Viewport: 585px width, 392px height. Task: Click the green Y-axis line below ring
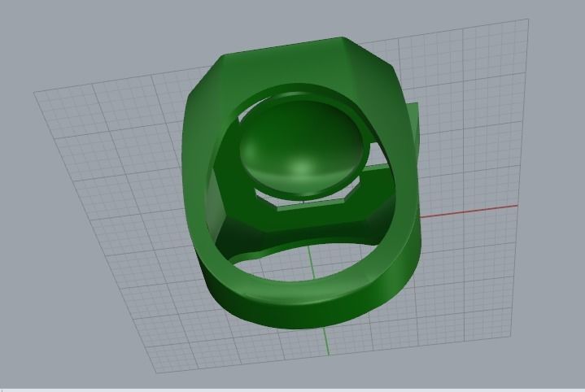[327, 342]
